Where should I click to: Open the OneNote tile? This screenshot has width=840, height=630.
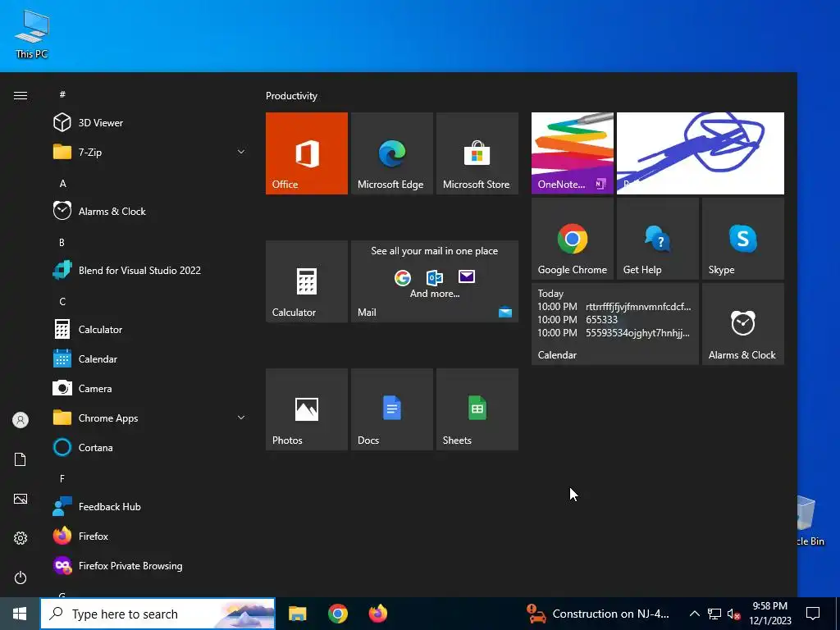[572, 153]
